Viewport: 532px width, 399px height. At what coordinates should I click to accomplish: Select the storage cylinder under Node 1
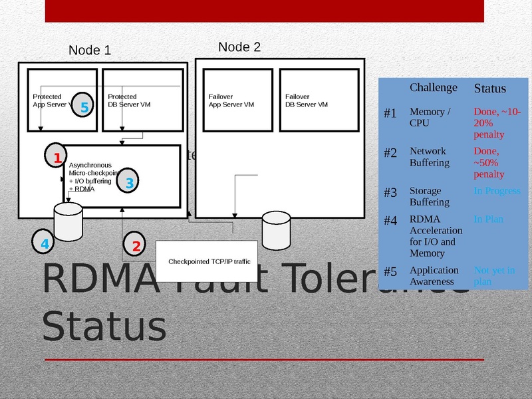(x=68, y=221)
